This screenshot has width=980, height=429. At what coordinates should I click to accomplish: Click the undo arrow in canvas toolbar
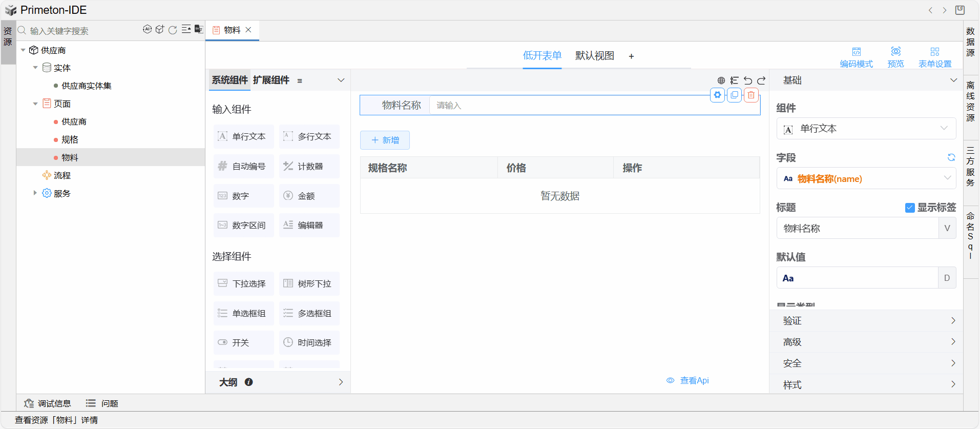748,80
